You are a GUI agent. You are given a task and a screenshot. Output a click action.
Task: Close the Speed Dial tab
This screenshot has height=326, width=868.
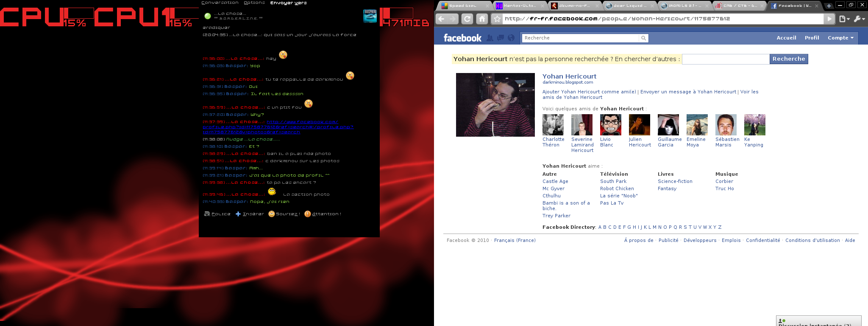point(487,6)
